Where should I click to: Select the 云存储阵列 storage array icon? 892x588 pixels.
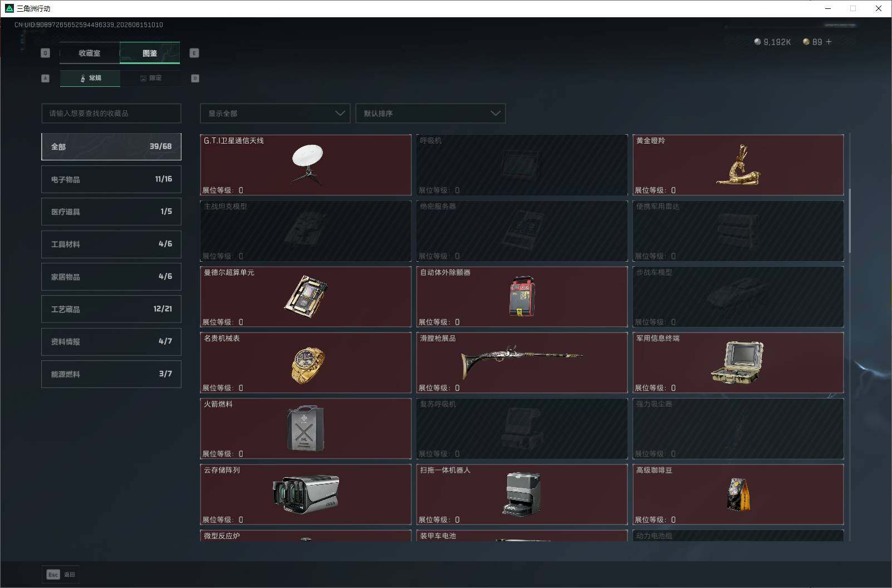(306, 493)
